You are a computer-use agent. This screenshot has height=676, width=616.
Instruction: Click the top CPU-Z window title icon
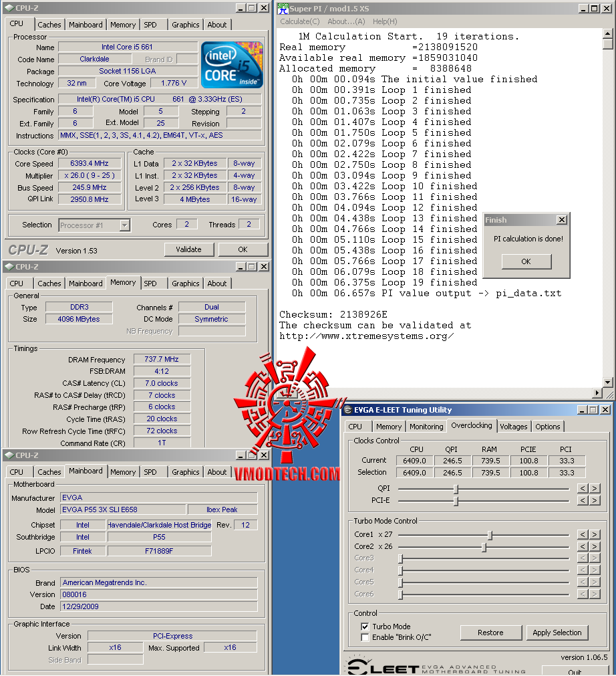(9, 8)
